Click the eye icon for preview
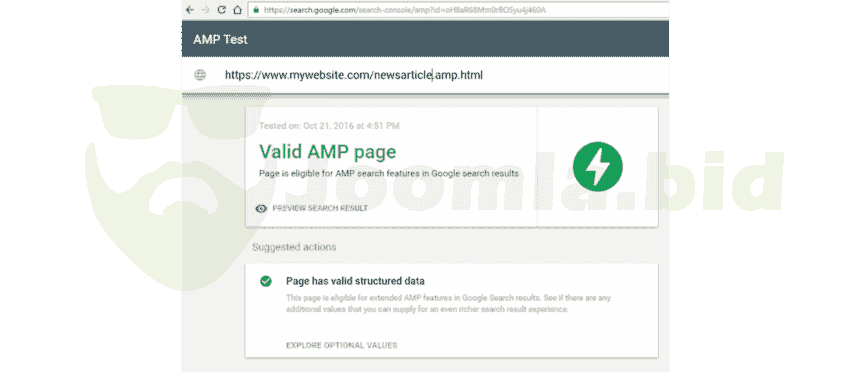Image resolution: width=850 pixels, height=372 pixels. tap(261, 208)
